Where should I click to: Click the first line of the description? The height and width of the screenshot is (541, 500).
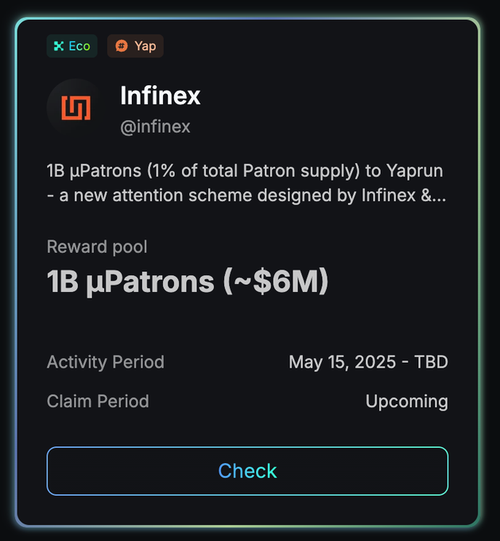click(245, 171)
